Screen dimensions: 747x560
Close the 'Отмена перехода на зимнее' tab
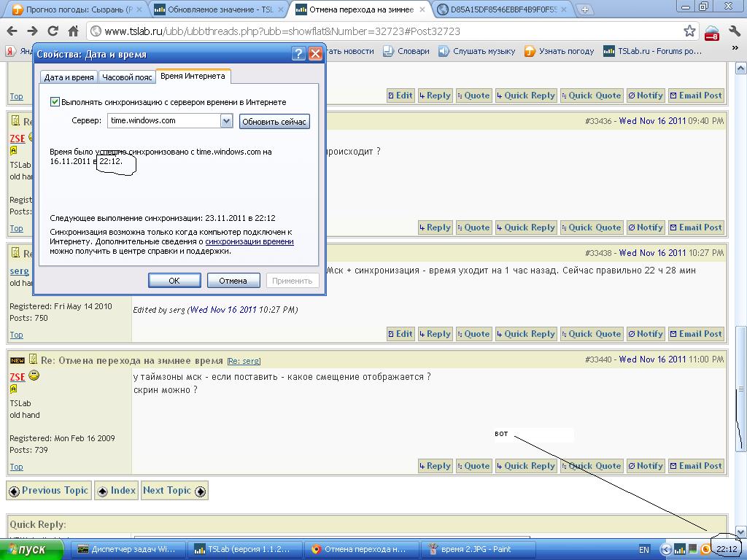pos(422,9)
